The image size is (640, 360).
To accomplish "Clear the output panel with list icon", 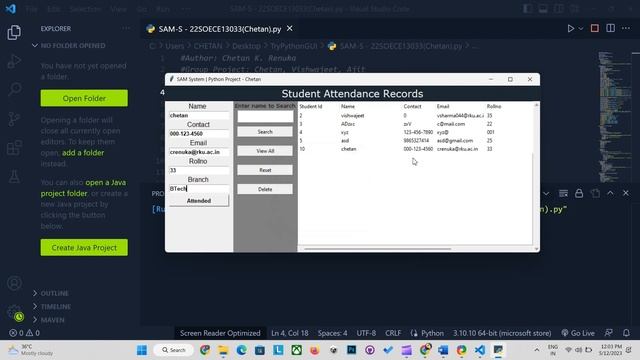I will click(563, 193).
